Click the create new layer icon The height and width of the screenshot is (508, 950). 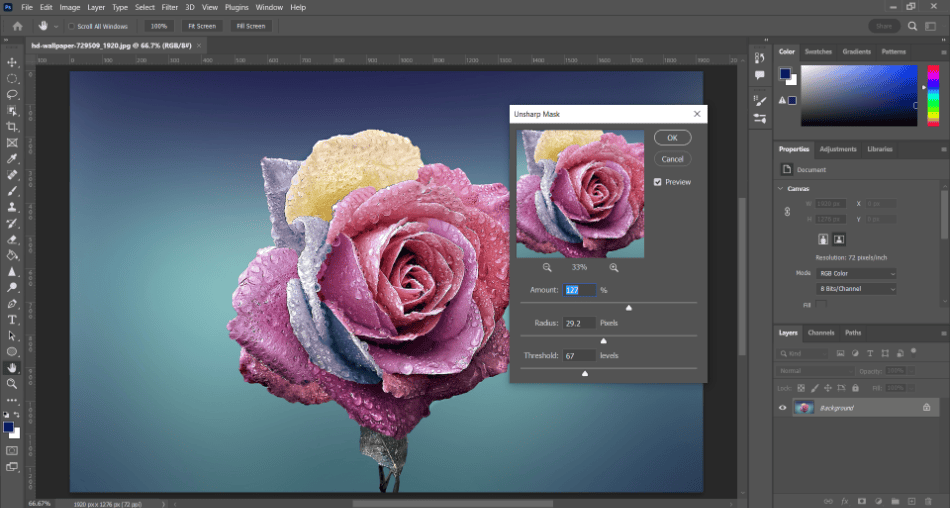pyautogui.click(x=911, y=501)
